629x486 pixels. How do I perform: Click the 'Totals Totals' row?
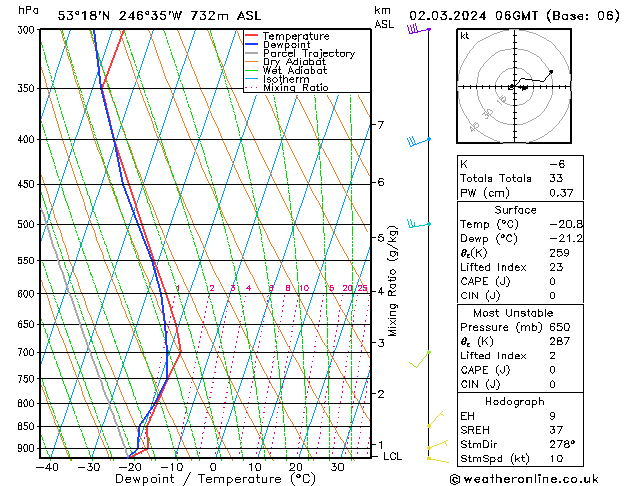520,178
